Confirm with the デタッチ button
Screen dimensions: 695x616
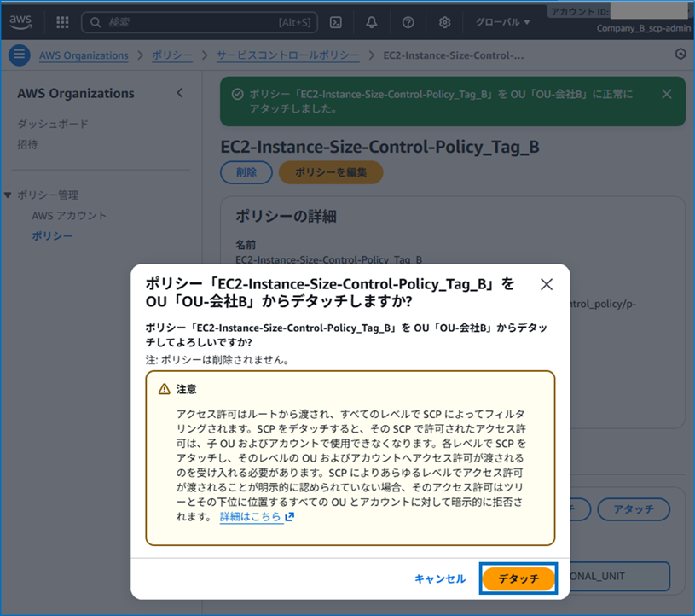518,578
